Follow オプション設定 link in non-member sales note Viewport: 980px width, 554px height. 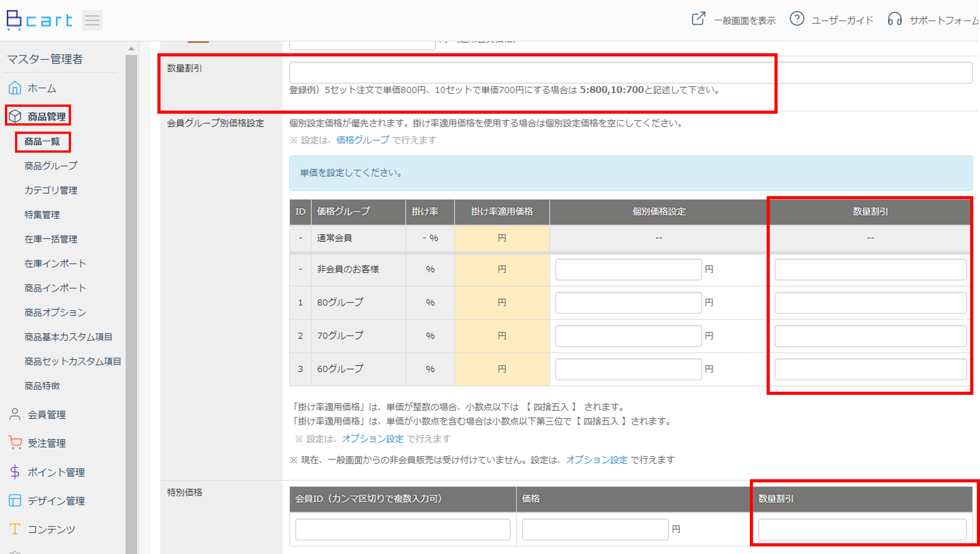click(597, 460)
